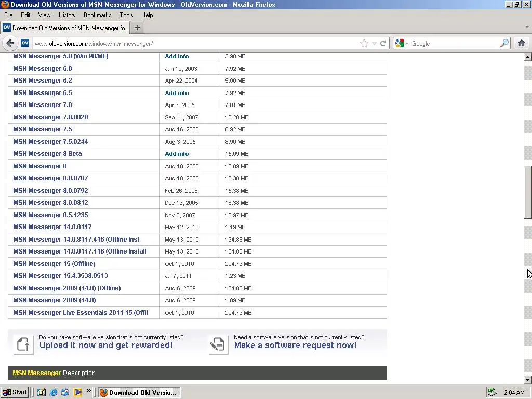Screen dimensions: 532x399
Task: Open the list all tabs dropdown
Action: click(x=527, y=27)
